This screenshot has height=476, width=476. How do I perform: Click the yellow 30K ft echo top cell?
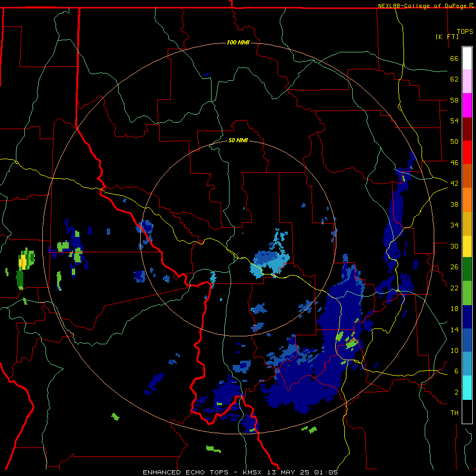[22, 262]
